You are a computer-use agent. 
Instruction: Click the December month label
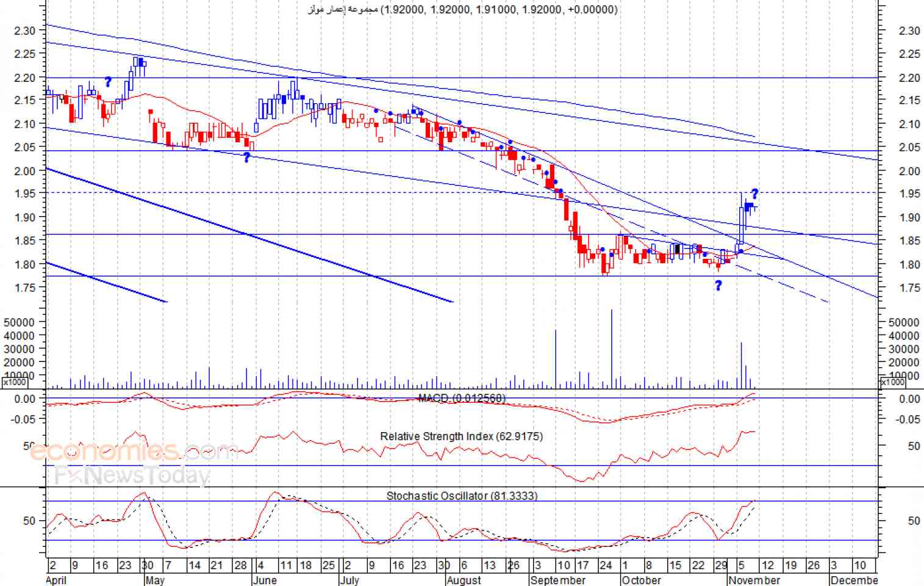pyautogui.click(x=854, y=580)
